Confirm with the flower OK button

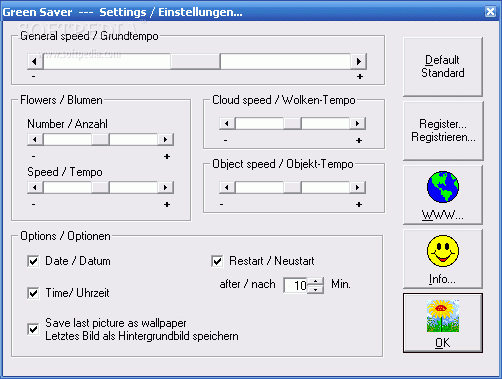[443, 323]
